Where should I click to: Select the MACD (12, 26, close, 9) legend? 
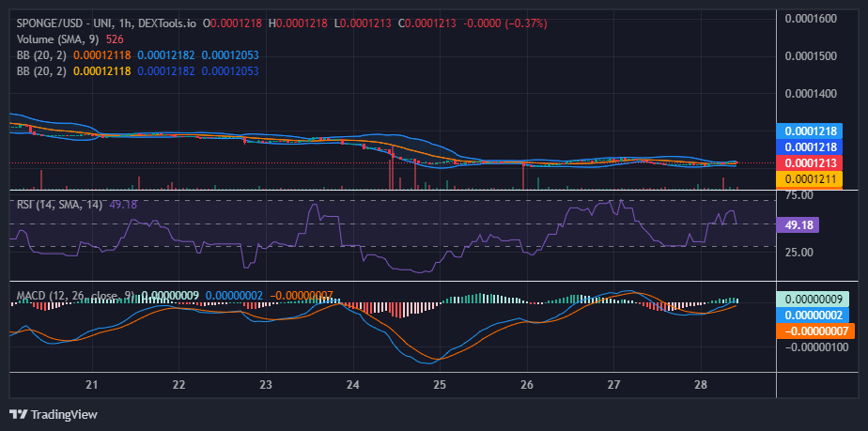pos(75,296)
